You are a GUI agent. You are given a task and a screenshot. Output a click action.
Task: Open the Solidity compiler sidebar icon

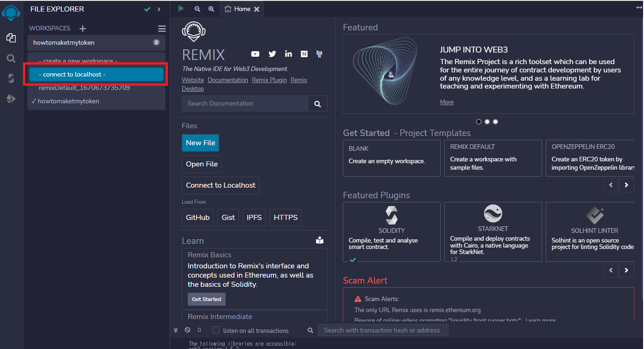pyautogui.click(x=11, y=78)
